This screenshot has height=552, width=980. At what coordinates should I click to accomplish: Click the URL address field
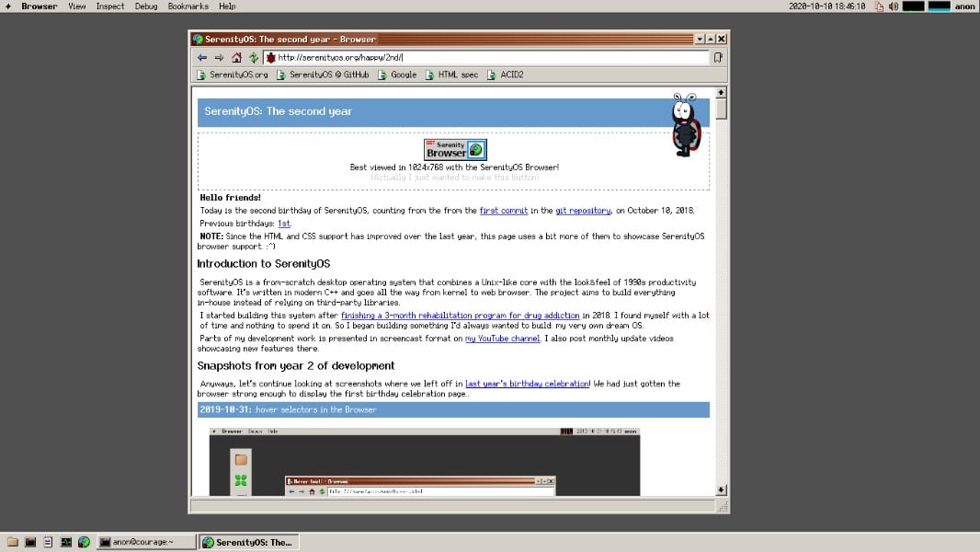pos(487,58)
